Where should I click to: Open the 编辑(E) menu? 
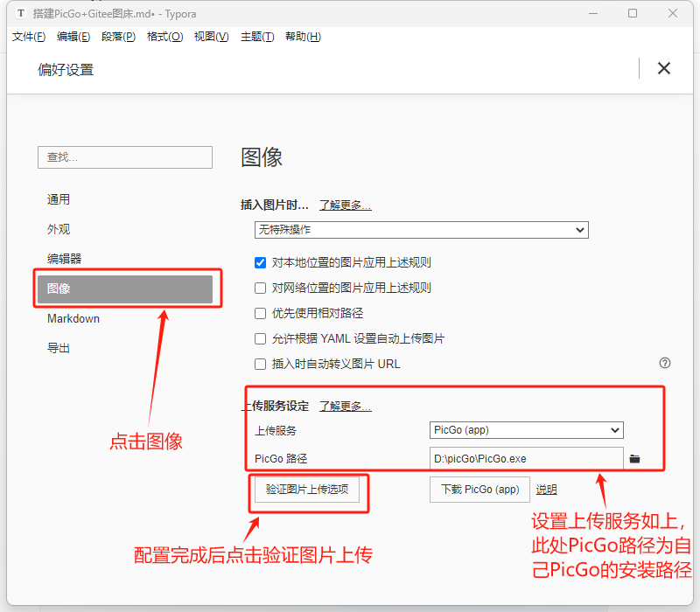73,37
